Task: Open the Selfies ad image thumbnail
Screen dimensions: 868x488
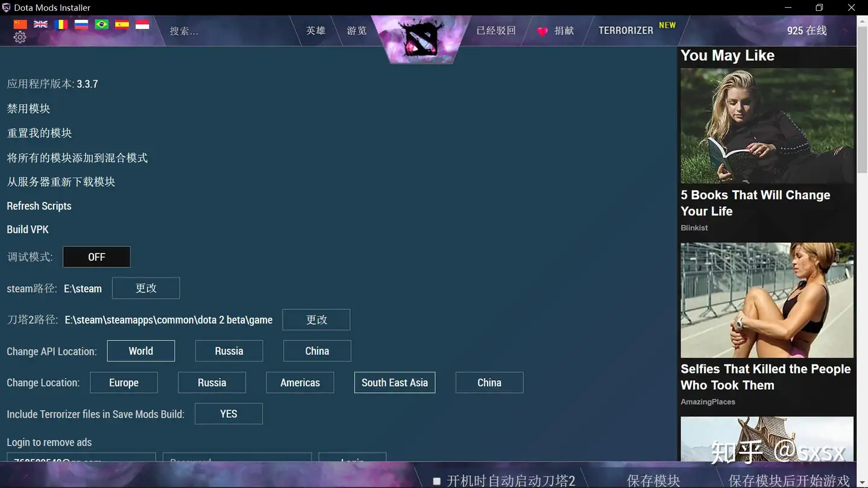Action: tap(767, 300)
